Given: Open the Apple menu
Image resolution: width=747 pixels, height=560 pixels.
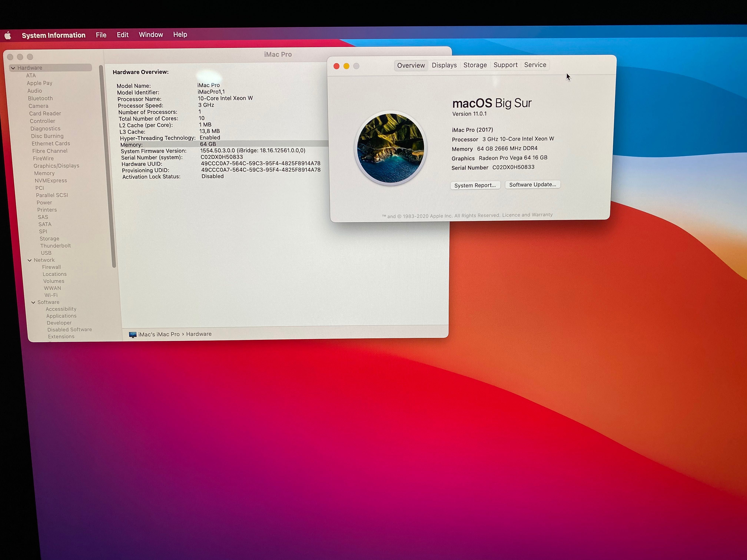Looking at the screenshot, I should click(8, 35).
